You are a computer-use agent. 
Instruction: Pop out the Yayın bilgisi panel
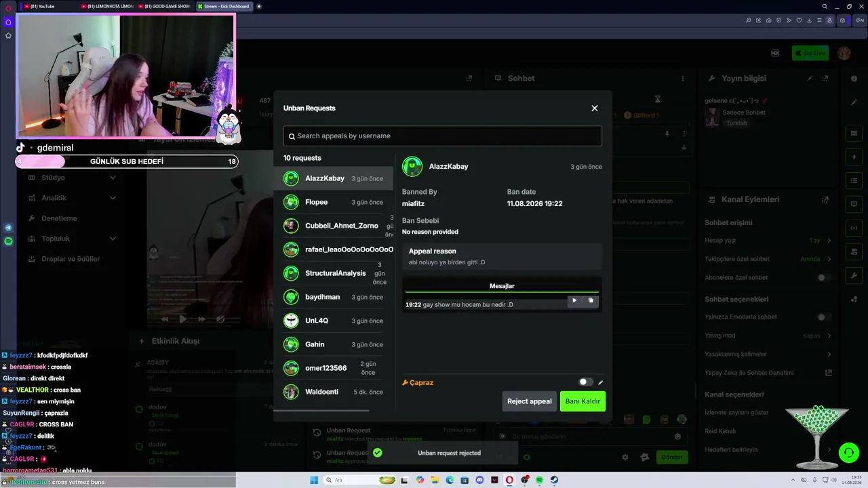(825, 79)
